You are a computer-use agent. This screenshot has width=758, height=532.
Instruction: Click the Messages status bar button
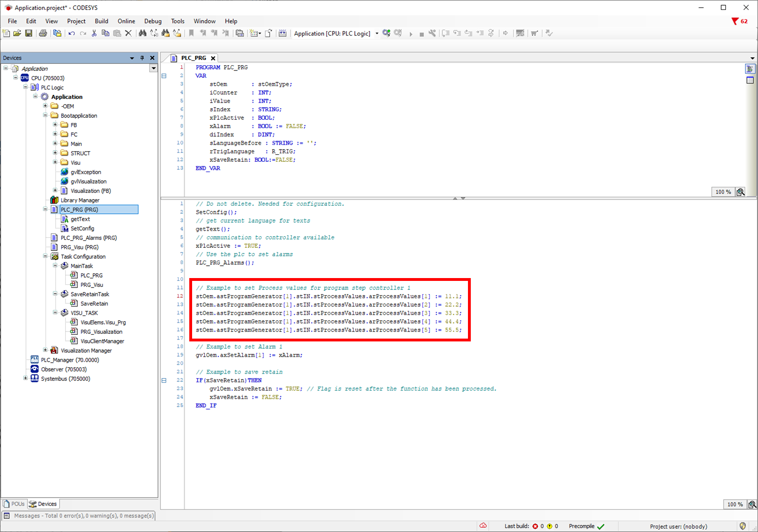[x=79, y=515]
